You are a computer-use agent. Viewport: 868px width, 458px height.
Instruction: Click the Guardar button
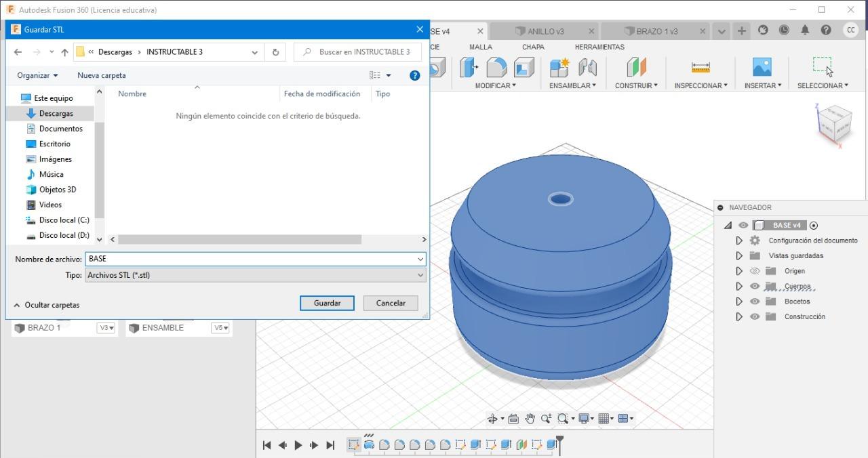[x=327, y=303]
